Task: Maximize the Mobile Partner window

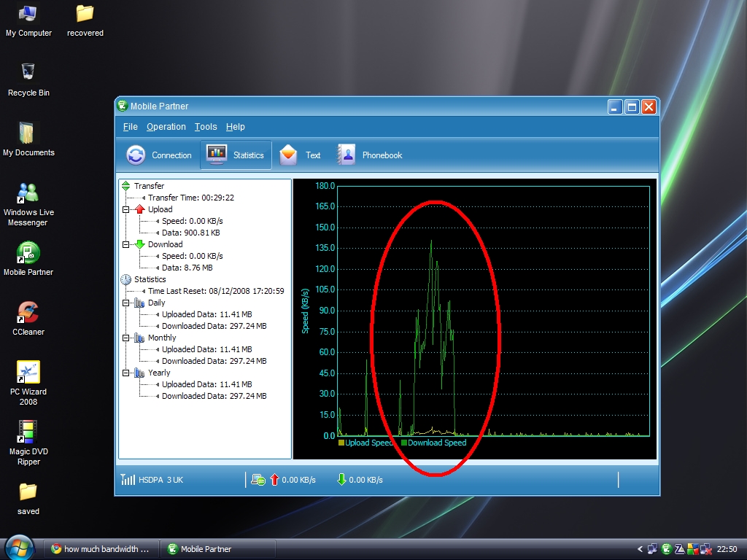Action: [632, 107]
